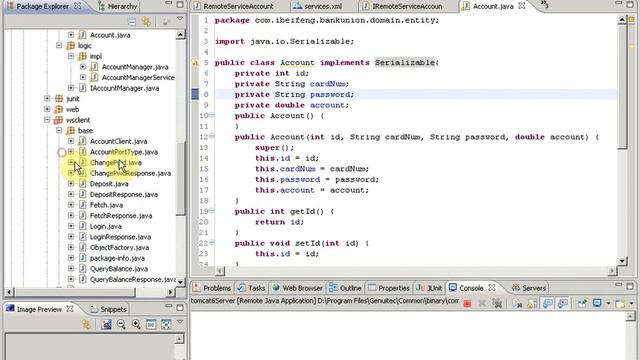Image resolution: width=640 pixels, height=360 pixels.
Task: Collapse the logic package node
Action: [x=59, y=46]
